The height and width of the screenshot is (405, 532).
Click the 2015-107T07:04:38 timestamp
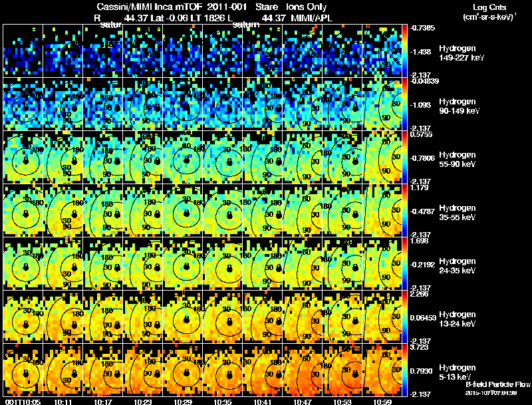[491, 393]
